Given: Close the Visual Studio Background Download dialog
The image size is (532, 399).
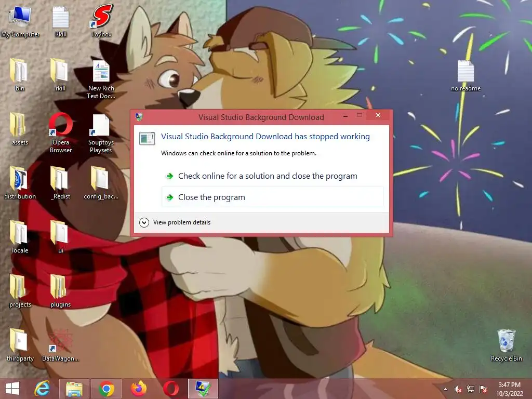Looking at the screenshot, I should pos(378,115).
